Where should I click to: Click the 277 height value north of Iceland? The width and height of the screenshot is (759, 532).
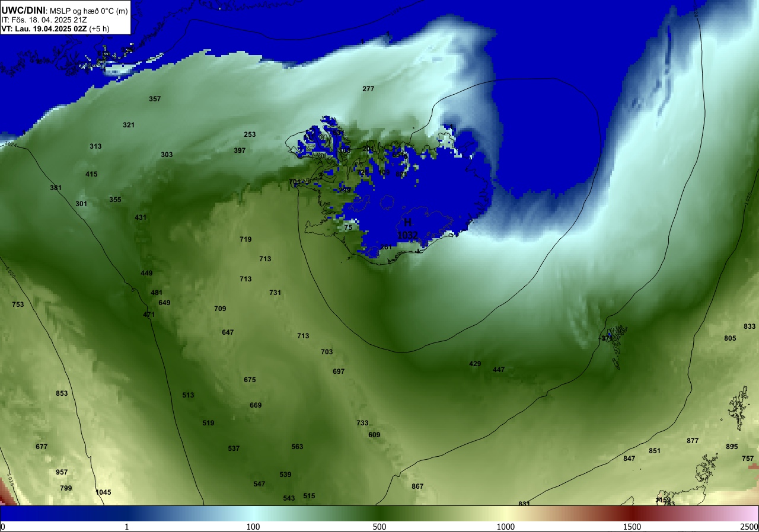(368, 89)
